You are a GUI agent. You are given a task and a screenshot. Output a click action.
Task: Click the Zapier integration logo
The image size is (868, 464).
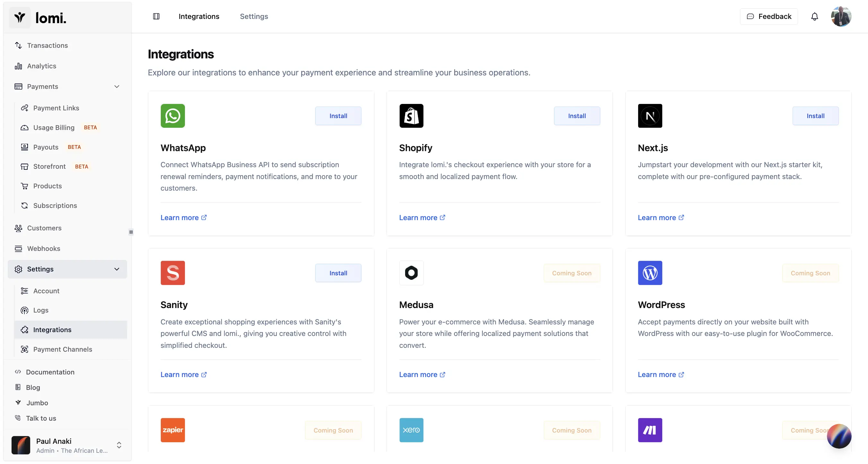point(172,430)
